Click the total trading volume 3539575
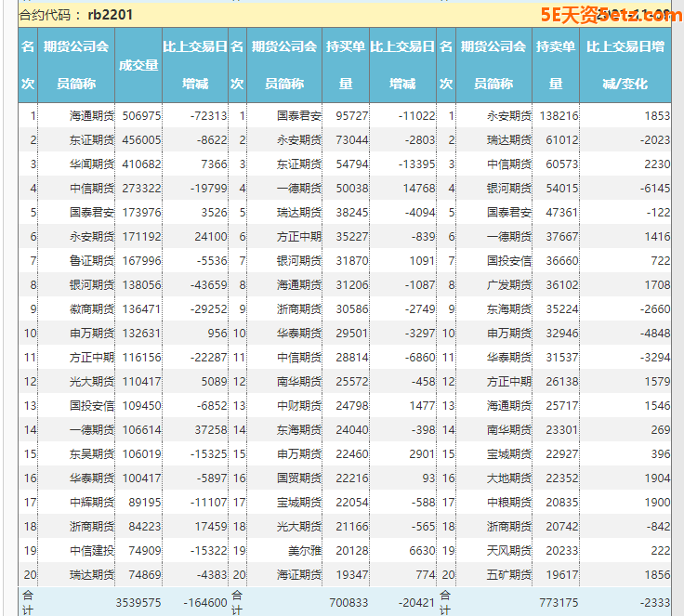This screenshot has height=616, width=684. click(139, 602)
